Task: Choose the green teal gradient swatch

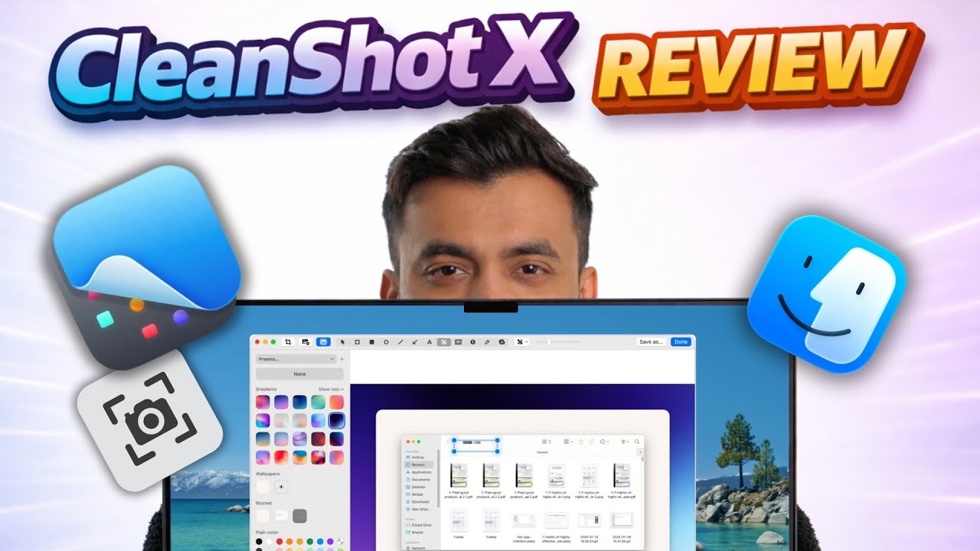Action: pos(318,402)
